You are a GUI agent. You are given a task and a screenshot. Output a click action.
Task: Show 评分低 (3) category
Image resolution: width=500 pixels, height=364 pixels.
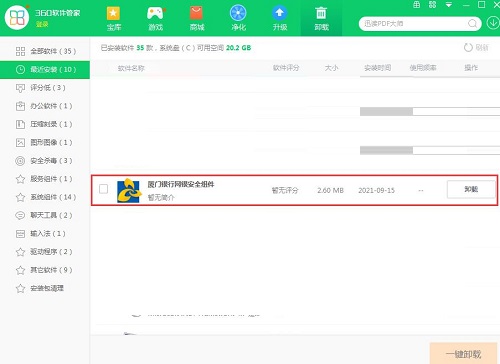pos(45,88)
